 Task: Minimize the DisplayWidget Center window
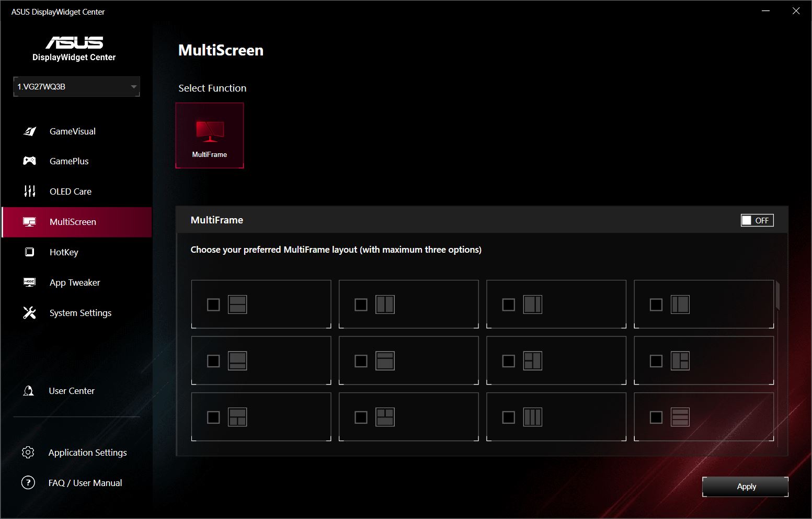tap(766, 11)
